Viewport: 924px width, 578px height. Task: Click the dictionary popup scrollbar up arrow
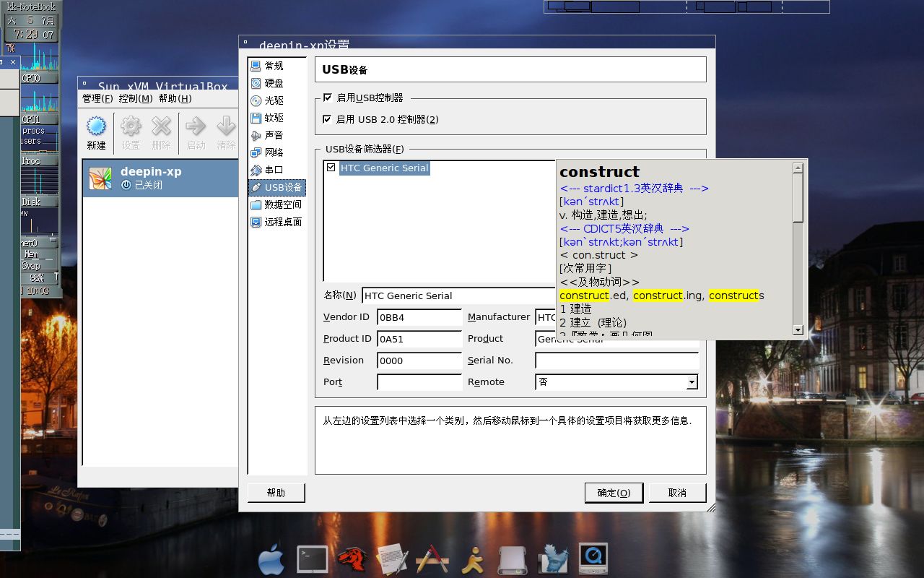798,168
